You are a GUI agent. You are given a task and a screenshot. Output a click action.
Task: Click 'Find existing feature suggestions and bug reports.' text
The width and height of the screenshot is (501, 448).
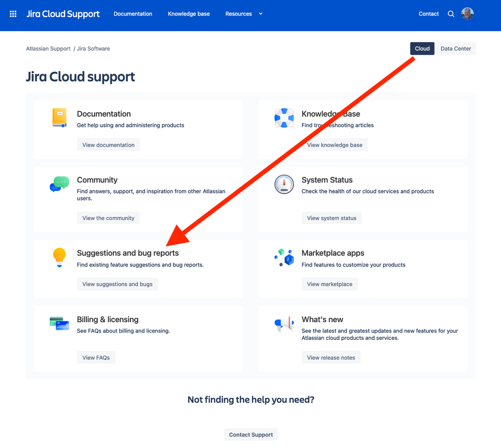140,265
